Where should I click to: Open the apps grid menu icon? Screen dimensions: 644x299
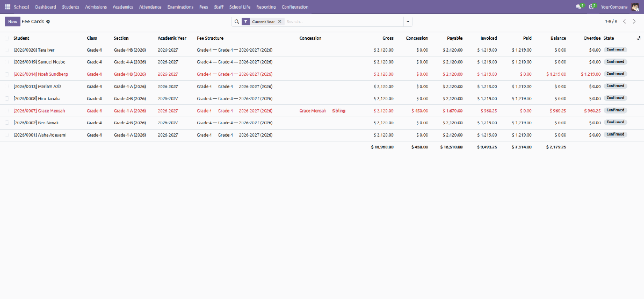click(8, 7)
